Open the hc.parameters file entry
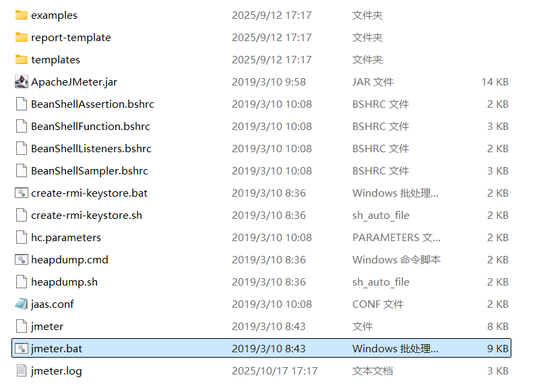Image resolution: width=541 pixels, height=392 pixels. click(62, 237)
